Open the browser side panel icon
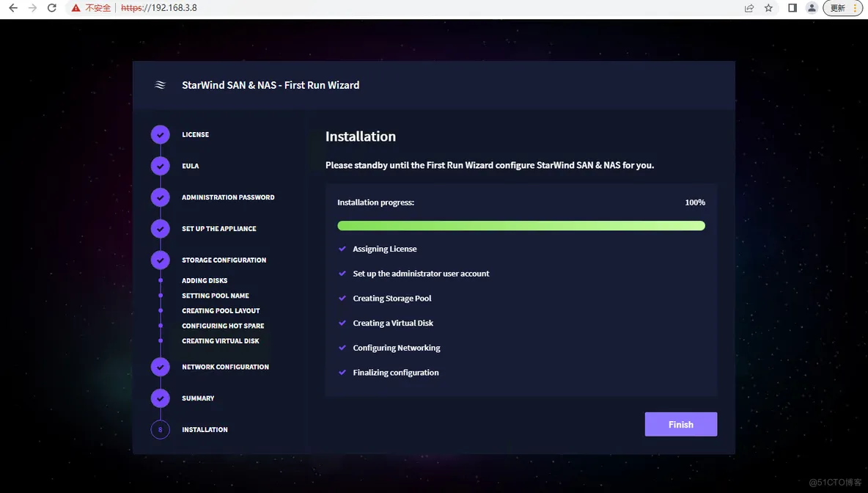The width and height of the screenshot is (868, 493). pos(792,8)
